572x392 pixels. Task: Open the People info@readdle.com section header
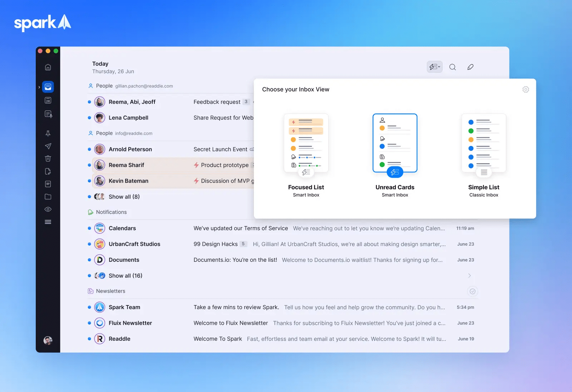120,133
